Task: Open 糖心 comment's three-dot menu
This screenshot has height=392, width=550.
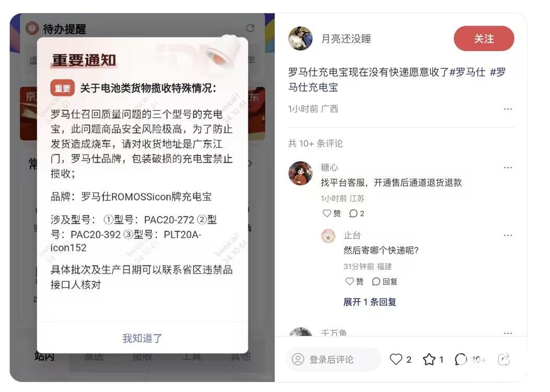Action: coord(508,168)
